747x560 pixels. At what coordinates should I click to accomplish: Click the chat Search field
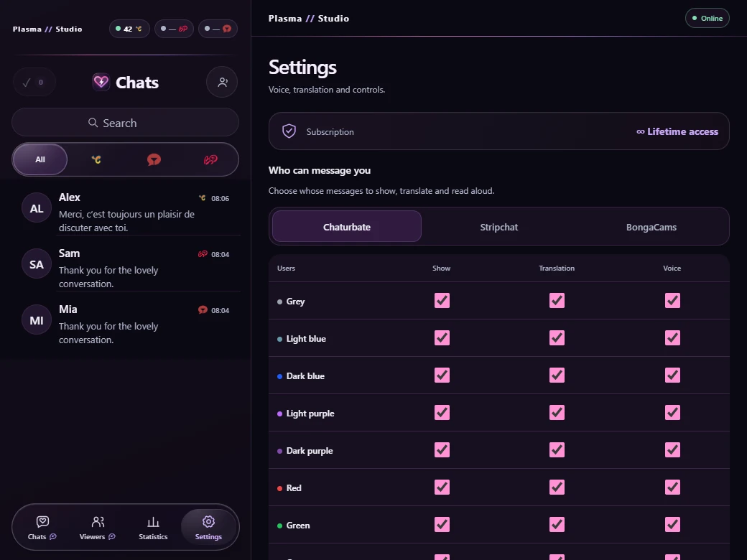[x=125, y=122]
